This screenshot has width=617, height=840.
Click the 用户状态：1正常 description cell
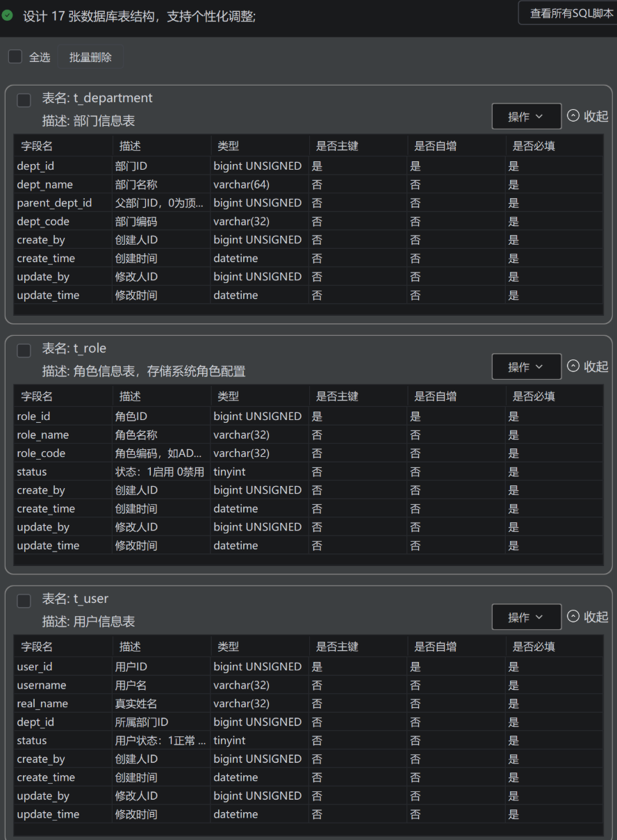click(161, 741)
